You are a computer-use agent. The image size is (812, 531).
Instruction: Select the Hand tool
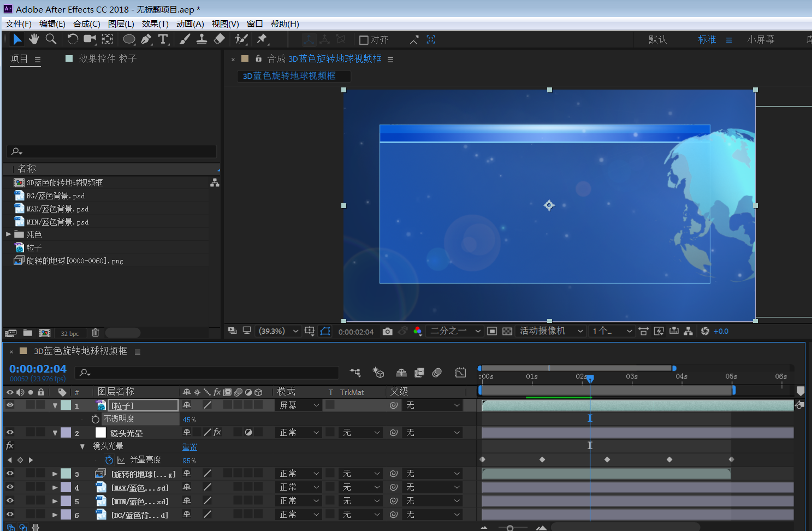tap(34, 39)
